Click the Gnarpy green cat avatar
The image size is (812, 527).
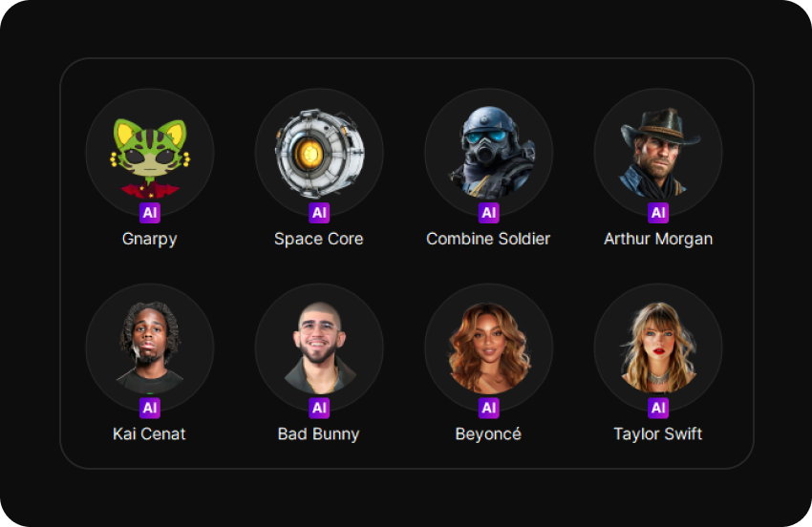point(150,153)
